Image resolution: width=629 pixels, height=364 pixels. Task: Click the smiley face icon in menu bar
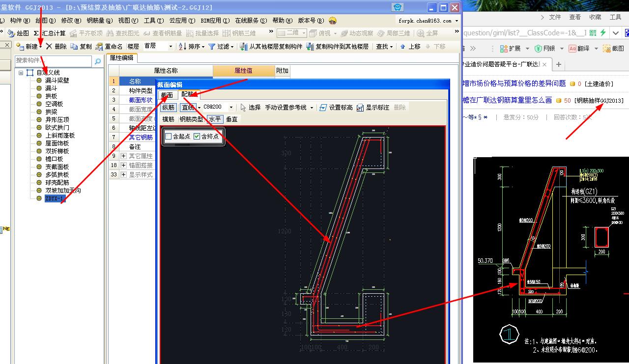click(x=333, y=21)
